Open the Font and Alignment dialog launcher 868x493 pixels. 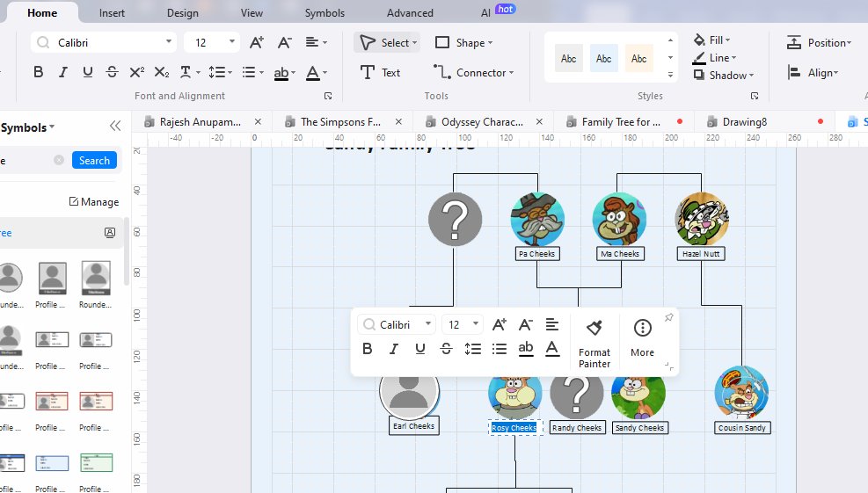coord(328,96)
